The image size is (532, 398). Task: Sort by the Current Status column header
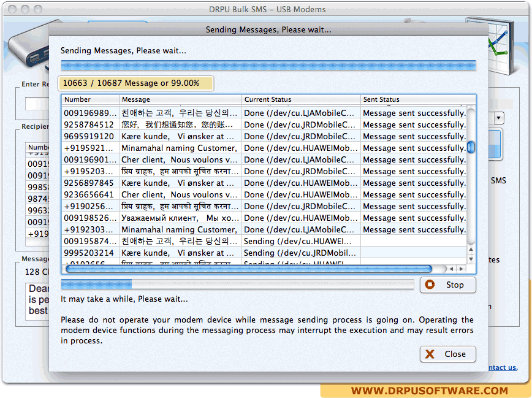(301, 99)
